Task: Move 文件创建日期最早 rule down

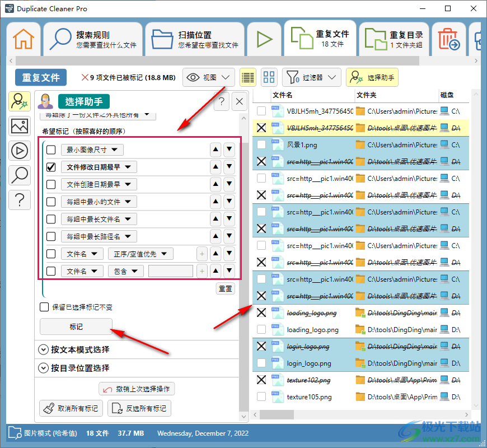Action: (x=229, y=184)
